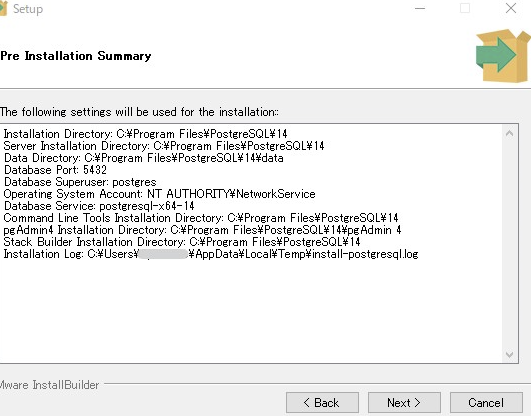The width and height of the screenshot is (531, 416).
Task: Click the Installation Directory line
Action: 145,134
